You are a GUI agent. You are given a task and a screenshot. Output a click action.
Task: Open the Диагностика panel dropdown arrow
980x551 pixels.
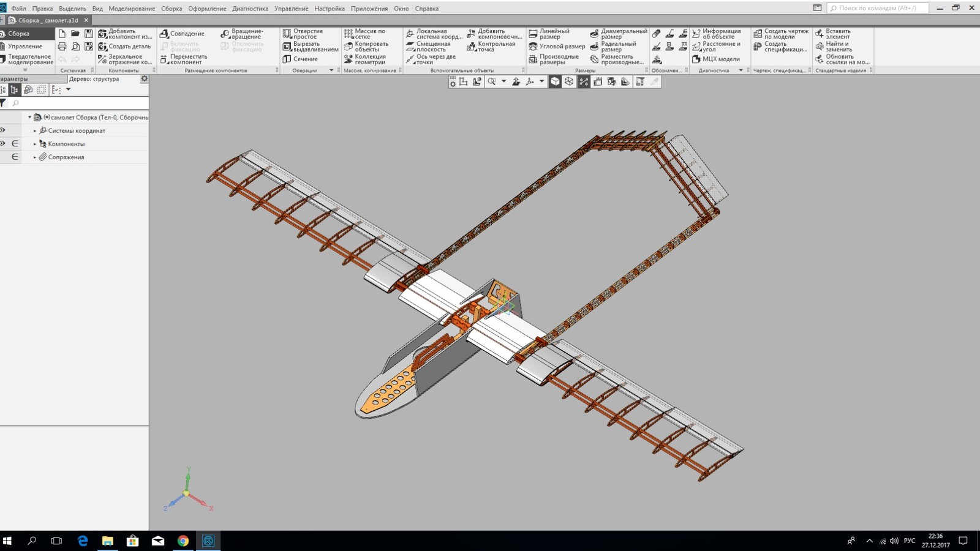(x=741, y=70)
